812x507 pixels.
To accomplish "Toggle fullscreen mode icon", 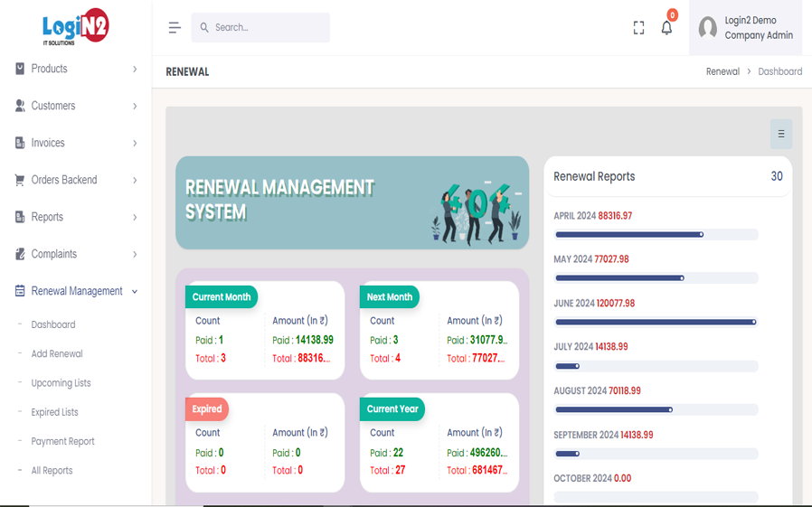I will [x=638, y=28].
